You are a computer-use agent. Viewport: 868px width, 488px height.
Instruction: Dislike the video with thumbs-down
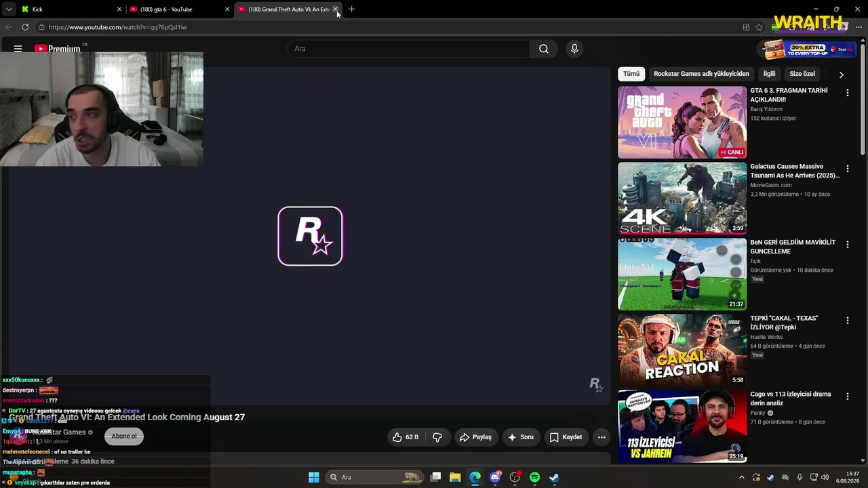coord(437,437)
